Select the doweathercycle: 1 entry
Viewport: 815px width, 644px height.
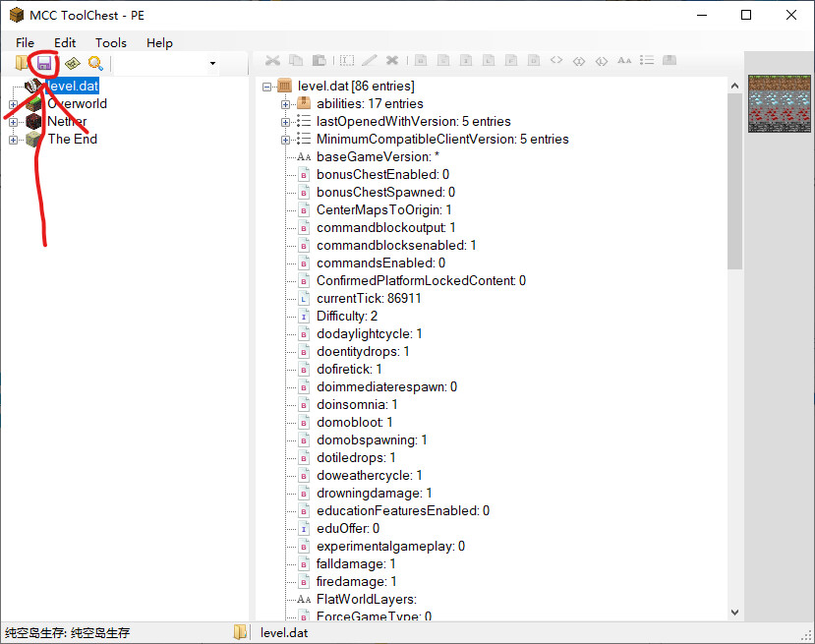[x=370, y=475]
